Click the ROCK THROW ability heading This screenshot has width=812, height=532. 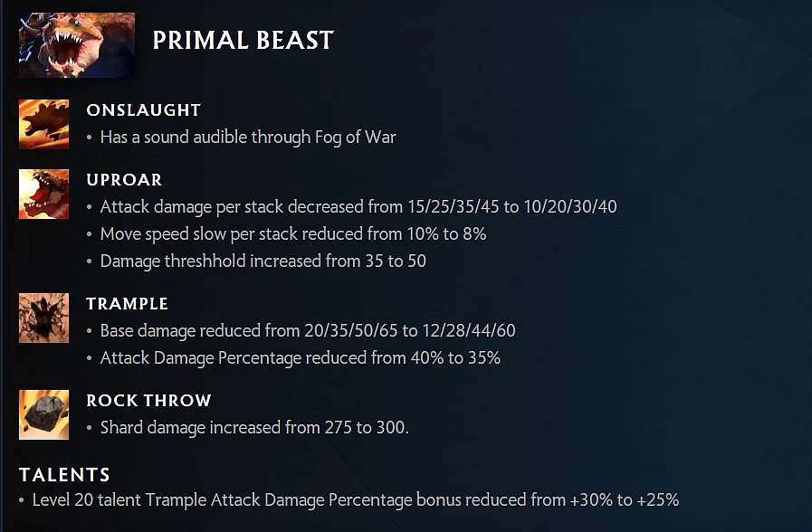pyautogui.click(x=148, y=400)
